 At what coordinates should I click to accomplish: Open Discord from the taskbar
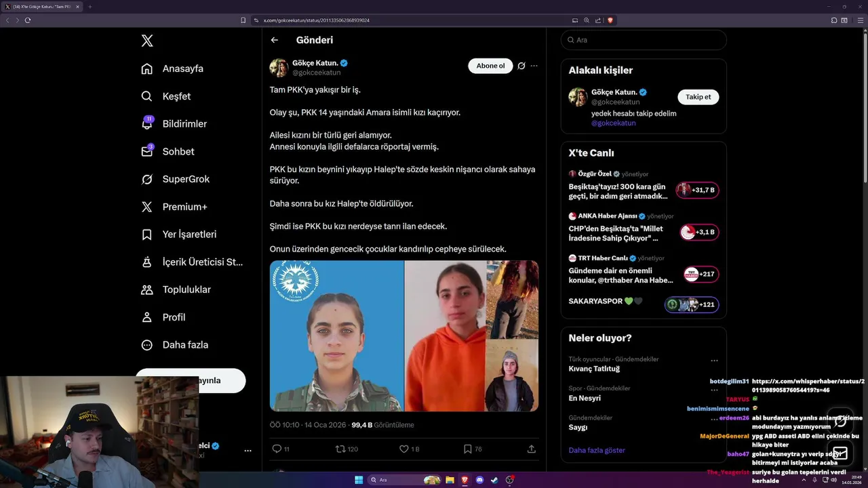(x=479, y=480)
